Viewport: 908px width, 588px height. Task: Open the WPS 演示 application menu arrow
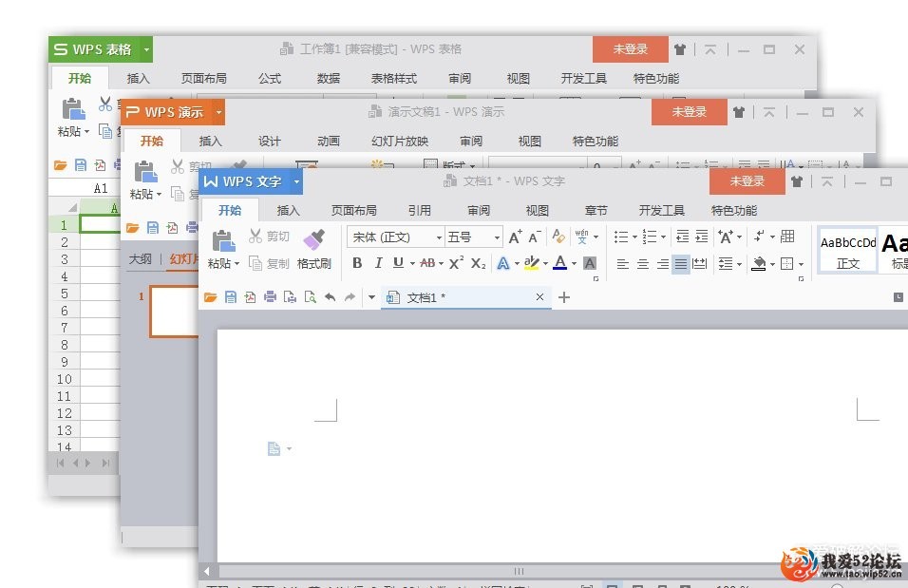pos(218,112)
